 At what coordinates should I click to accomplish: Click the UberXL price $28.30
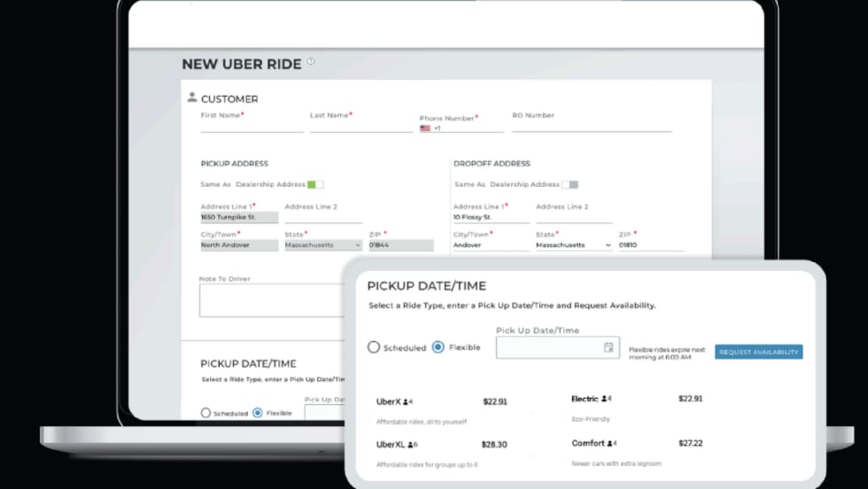pos(494,444)
